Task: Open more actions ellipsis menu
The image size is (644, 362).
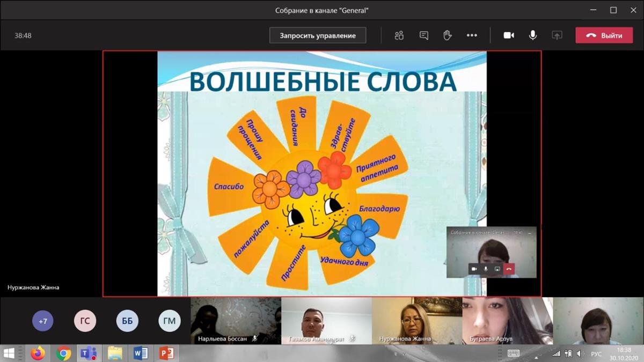Action: click(x=472, y=35)
